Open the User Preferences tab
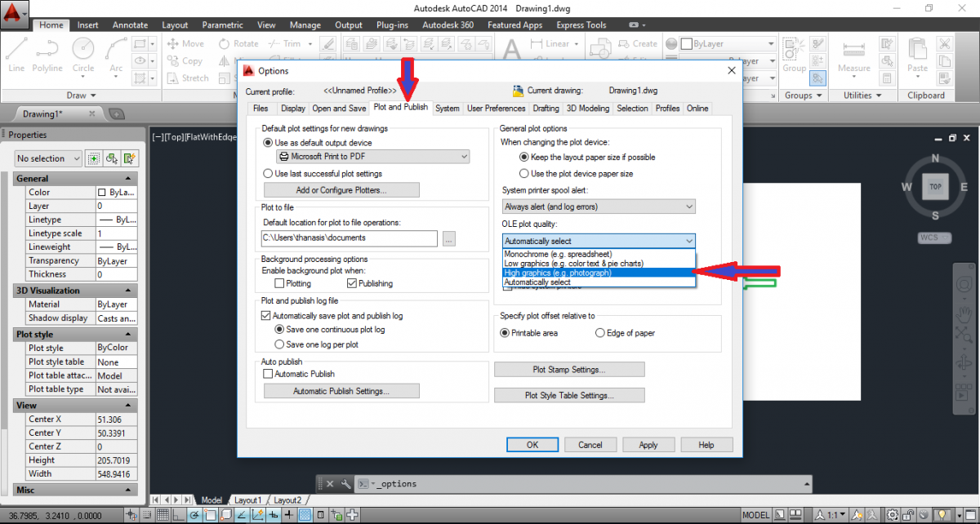The height and width of the screenshot is (524, 980). [497, 109]
